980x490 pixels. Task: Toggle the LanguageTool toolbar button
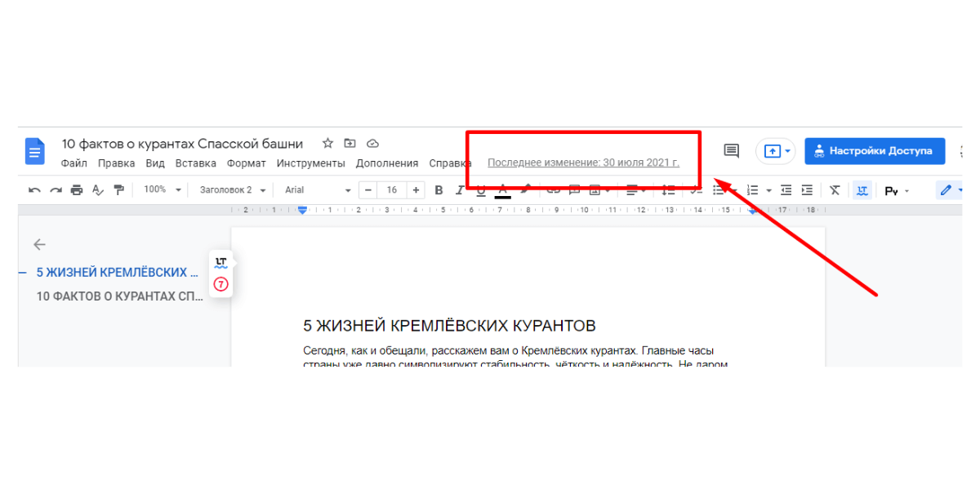point(862,190)
